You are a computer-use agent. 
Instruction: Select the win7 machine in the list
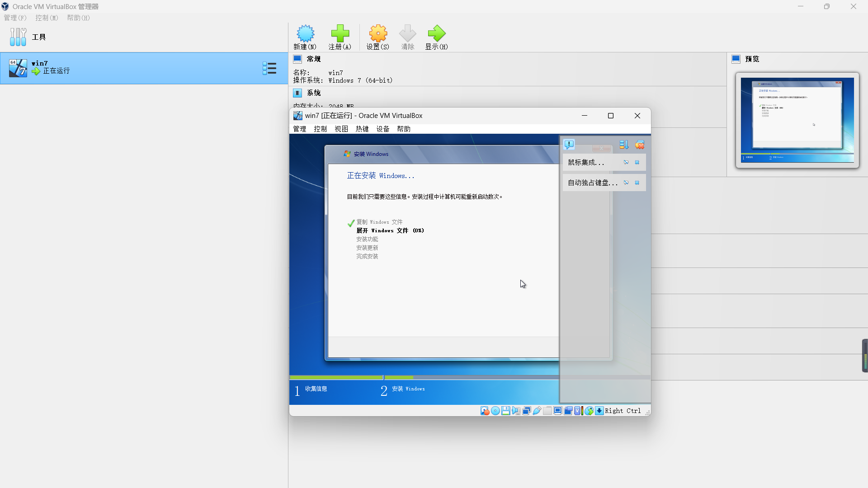[x=144, y=68]
